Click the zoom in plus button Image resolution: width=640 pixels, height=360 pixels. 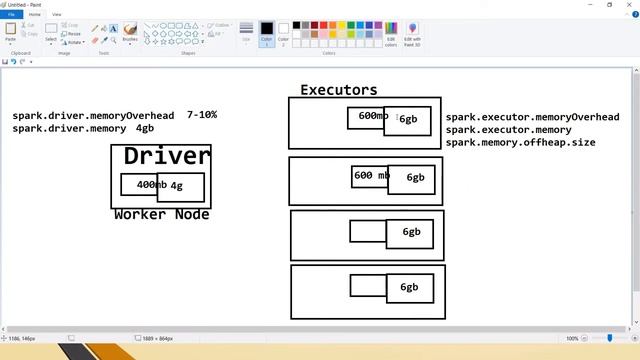click(x=635, y=338)
